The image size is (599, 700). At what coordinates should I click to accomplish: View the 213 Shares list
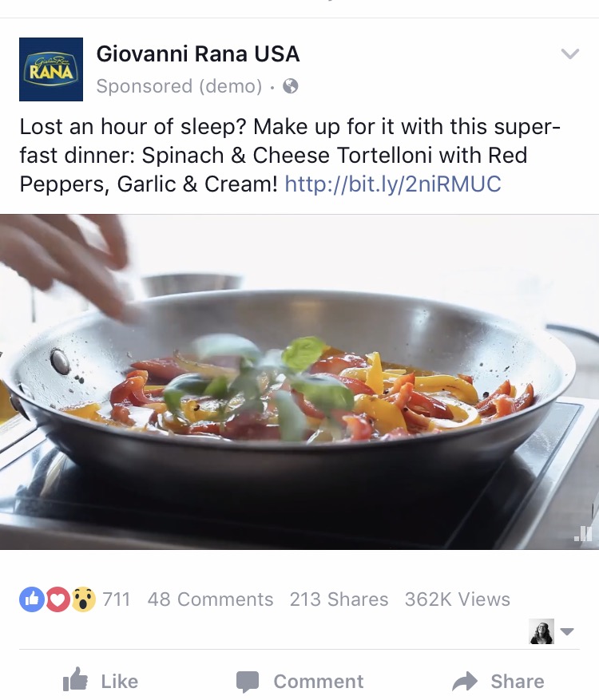point(339,599)
